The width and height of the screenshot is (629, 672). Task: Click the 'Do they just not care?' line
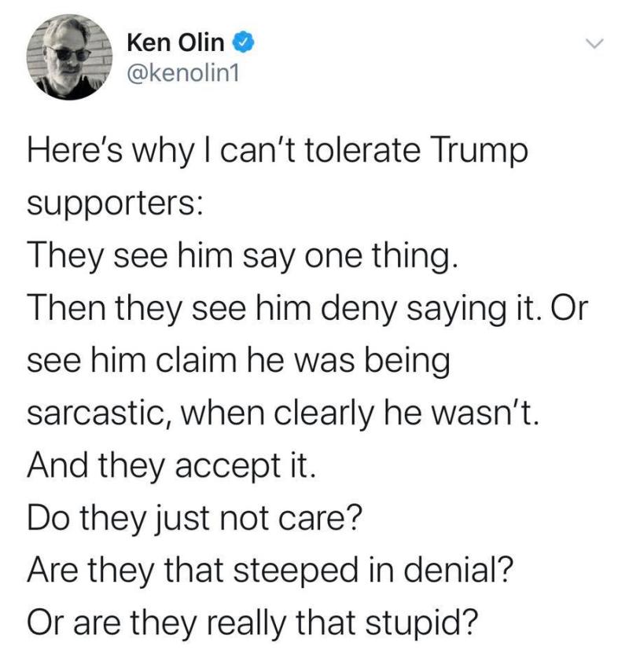(195, 519)
